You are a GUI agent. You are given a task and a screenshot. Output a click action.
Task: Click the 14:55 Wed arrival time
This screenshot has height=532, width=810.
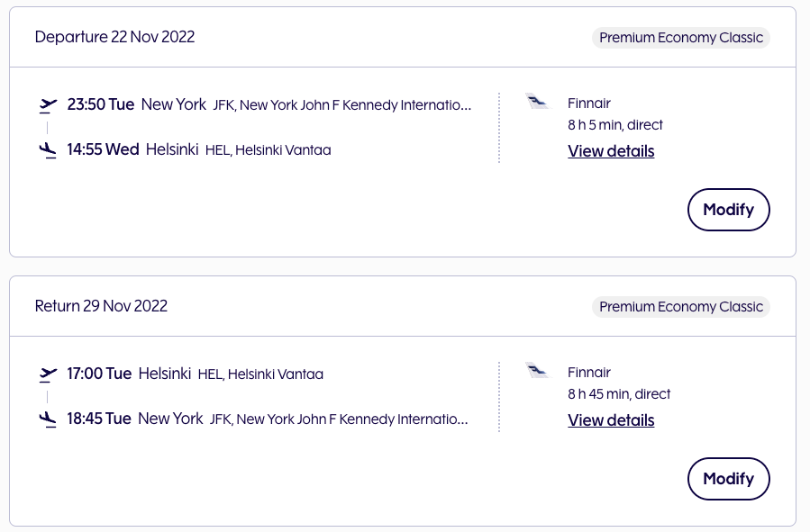[103, 149]
